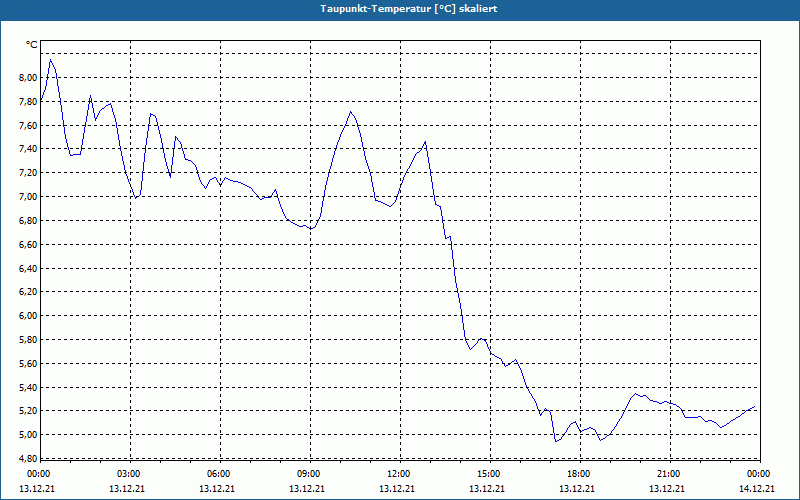Screen dimensions: 800x500
Task: Click the 15:00 time label
Action: point(489,474)
